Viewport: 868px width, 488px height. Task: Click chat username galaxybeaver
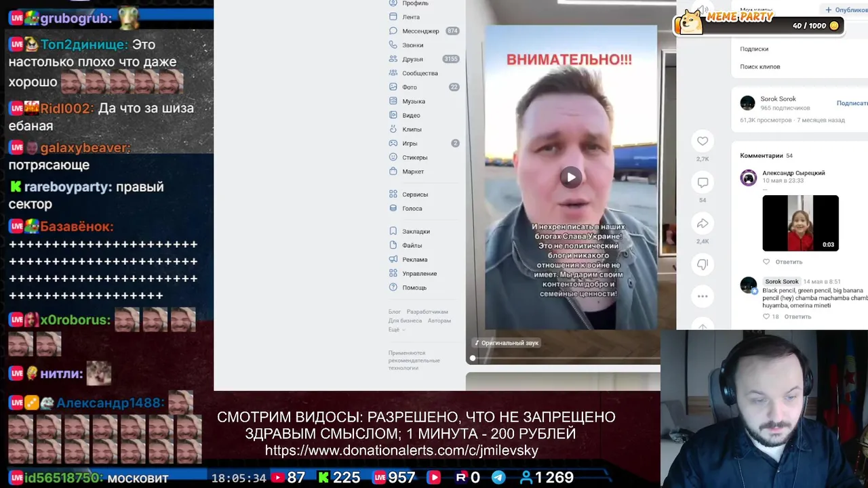coord(85,148)
